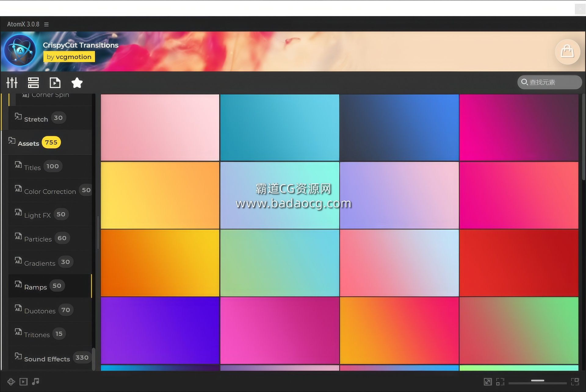Open the sliders control panel icon

(x=12, y=83)
